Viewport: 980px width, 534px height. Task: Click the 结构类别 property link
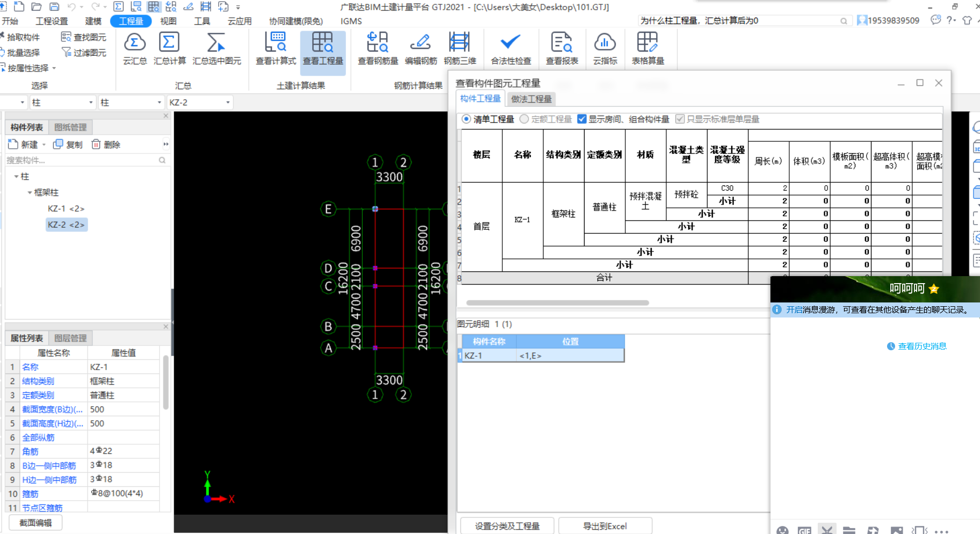point(38,381)
